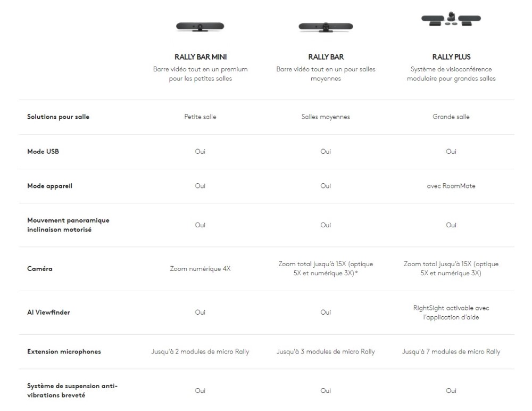Open the RALLY BAR heading
532x411 pixels.
click(x=326, y=57)
